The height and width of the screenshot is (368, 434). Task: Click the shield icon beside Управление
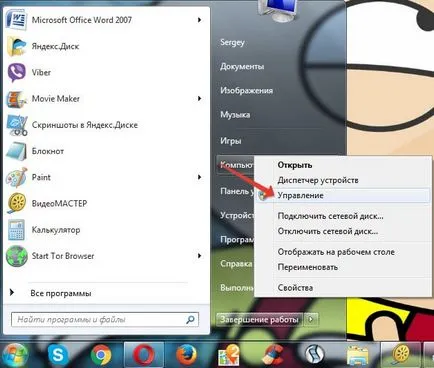coord(263,196)
